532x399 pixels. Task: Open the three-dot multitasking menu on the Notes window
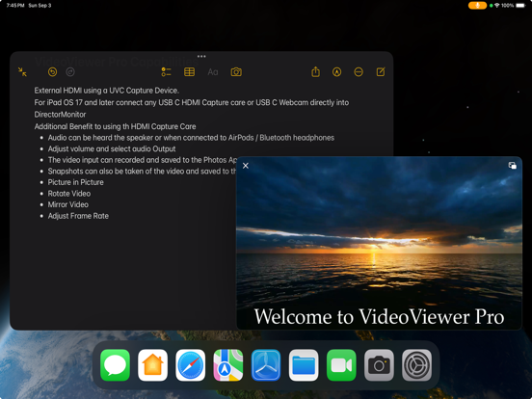[201, 56]
